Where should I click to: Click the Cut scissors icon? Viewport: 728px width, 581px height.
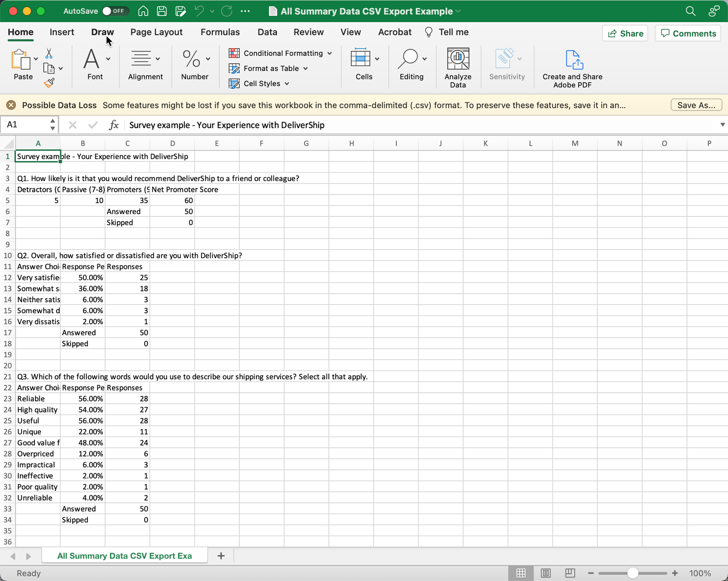click(x=49, y=54)
